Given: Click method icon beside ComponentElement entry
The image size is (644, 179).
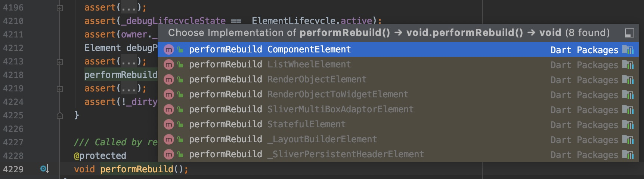Looking at the screenshot, I should (x=169, y=49).
